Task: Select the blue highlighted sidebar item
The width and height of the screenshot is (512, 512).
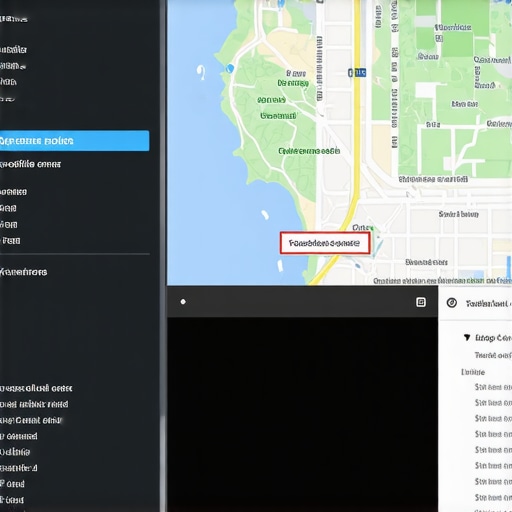Action: (74, 141)
